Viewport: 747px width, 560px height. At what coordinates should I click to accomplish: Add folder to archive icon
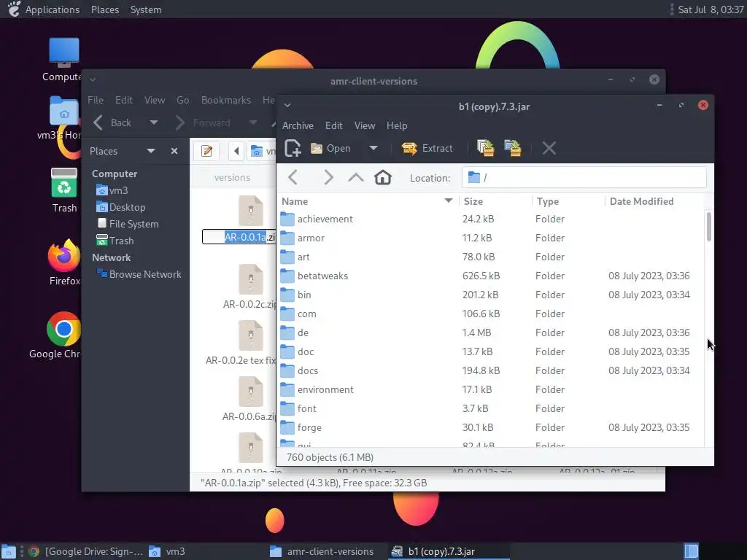[x=513, y=148]
